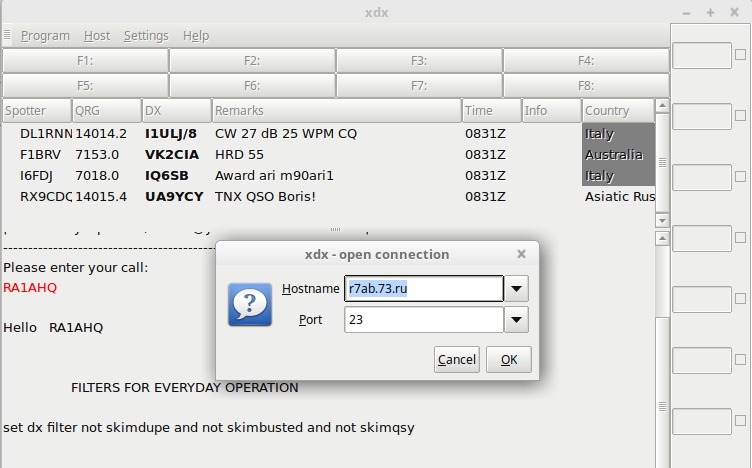
Task: Close the open connection dialog
Action: pos(521,255)
